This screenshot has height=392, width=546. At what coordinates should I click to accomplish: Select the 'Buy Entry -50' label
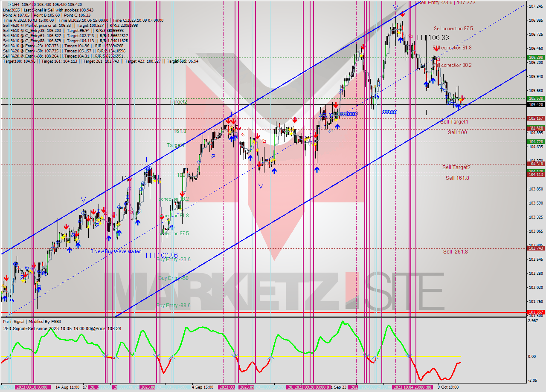pos(173,278)
